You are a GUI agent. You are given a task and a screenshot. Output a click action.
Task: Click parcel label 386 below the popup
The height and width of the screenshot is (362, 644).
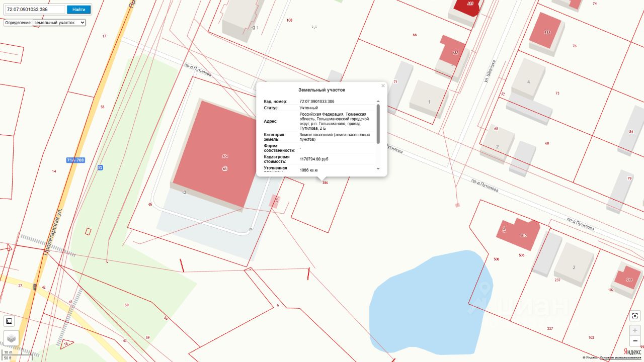point(325,183)
